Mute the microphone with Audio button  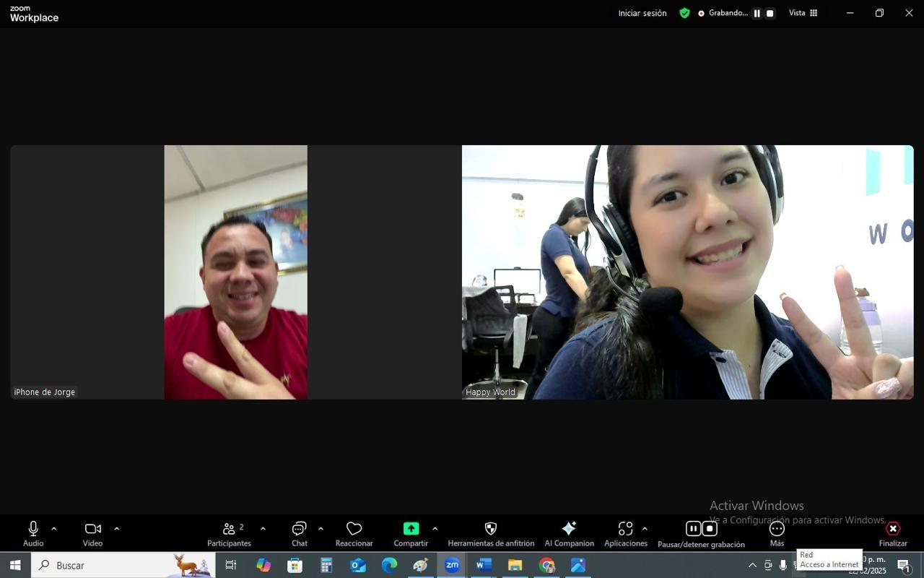click(x=33, y=534)
